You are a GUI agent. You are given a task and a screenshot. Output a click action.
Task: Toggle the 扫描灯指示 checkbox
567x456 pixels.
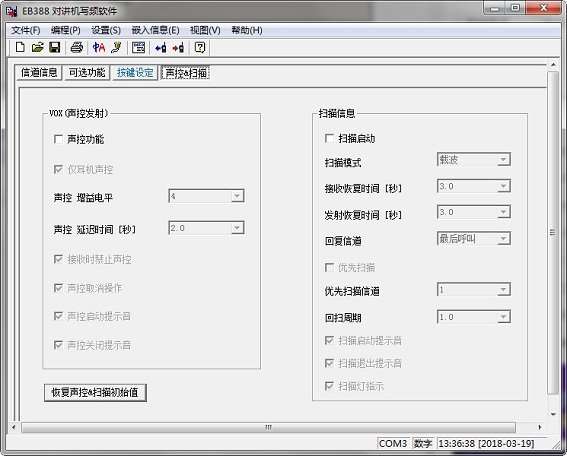pyautogui.click(x=329, y=386)
